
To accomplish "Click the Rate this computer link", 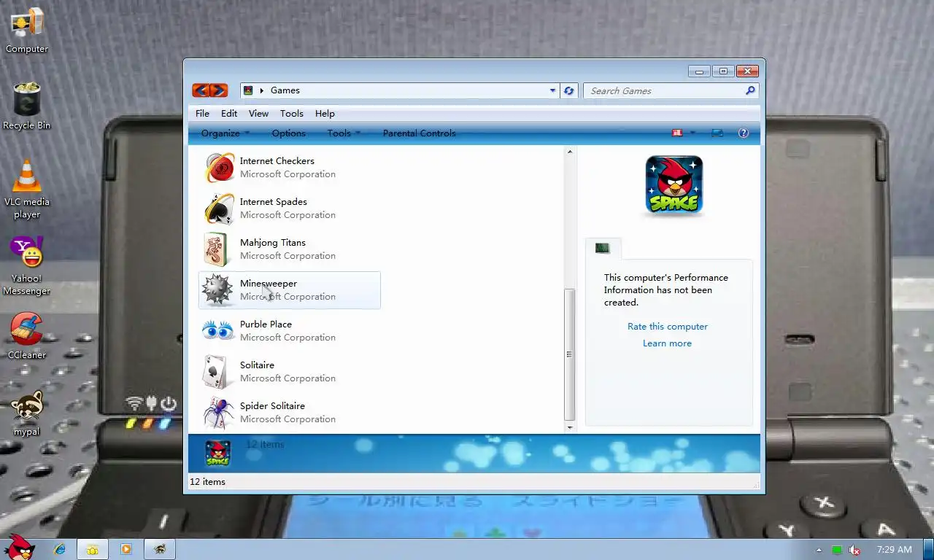I will click(667, 326).
